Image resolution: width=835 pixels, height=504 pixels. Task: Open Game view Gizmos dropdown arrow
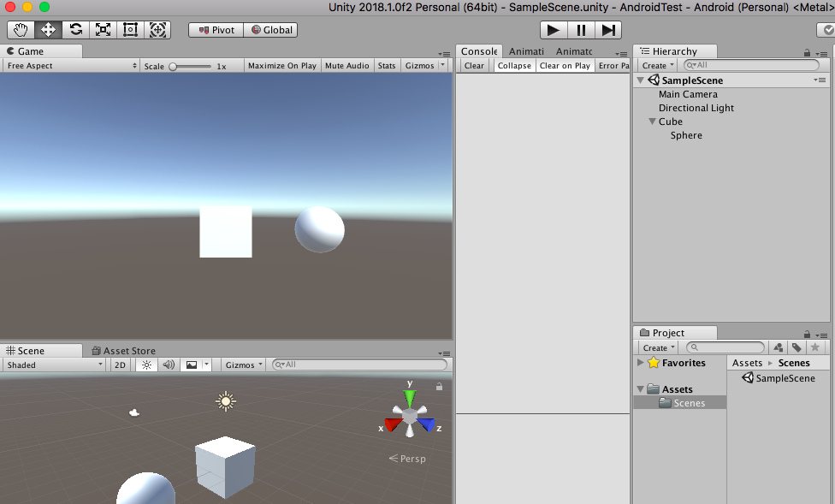[x=443, y=65]
